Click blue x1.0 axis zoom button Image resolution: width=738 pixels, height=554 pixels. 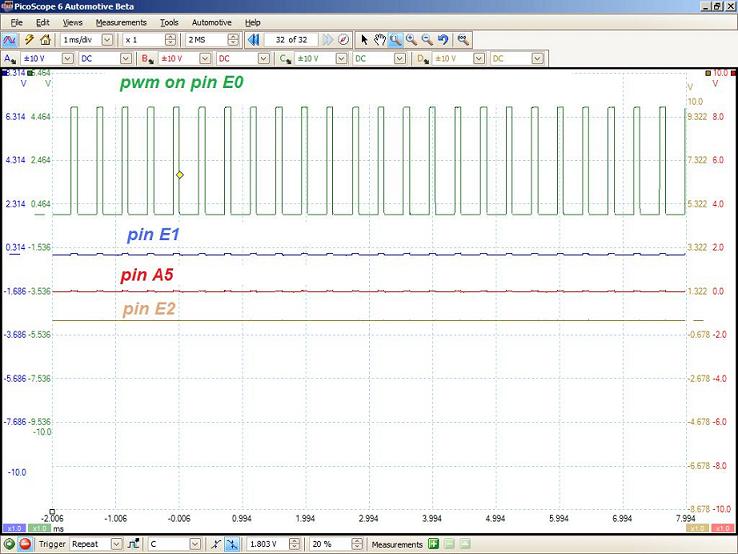[x=14, y=529]
